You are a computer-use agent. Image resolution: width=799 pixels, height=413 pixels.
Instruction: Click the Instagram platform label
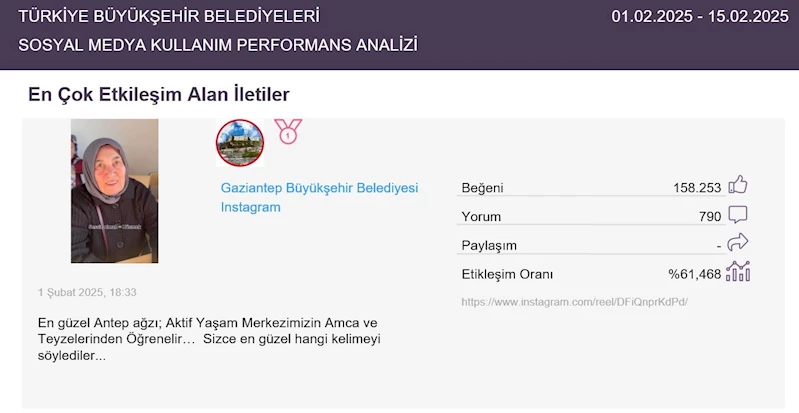(x=250, y=207)
